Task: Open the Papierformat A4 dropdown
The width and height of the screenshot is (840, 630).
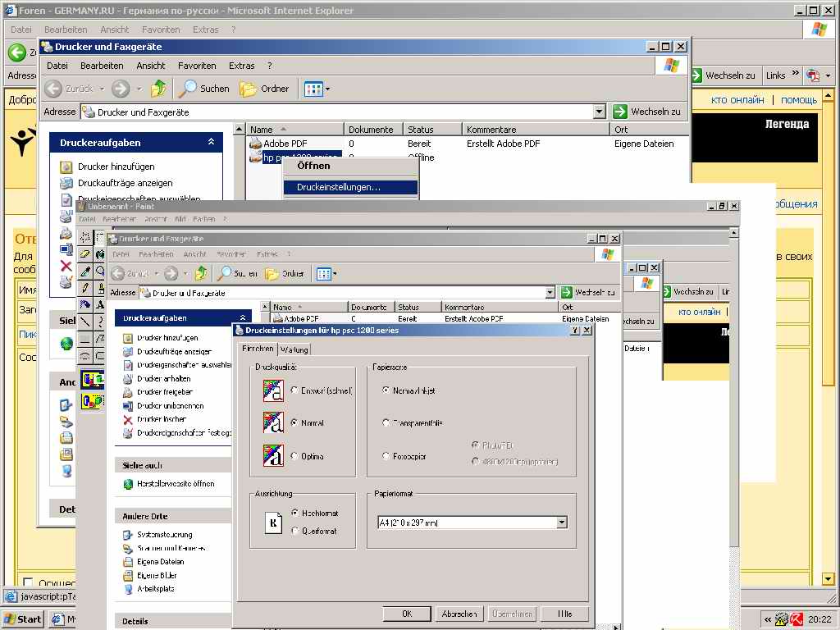Action: pyautogui.click(x=561, y=523)
